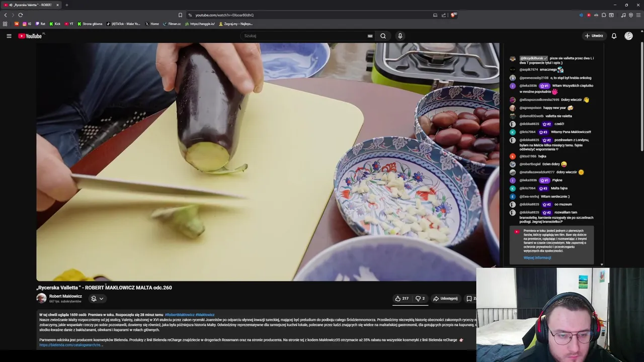Open chat user @agnespoison
Viewport: 644px width, 362px height.
click(x=530, y=108)
